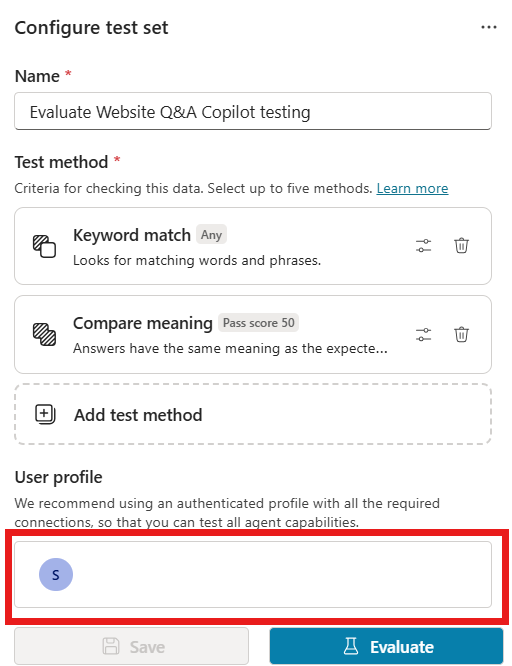Click the Save floppy disk icon
Viewport: 512px width, 666px height.
click(x=111, y=646)
